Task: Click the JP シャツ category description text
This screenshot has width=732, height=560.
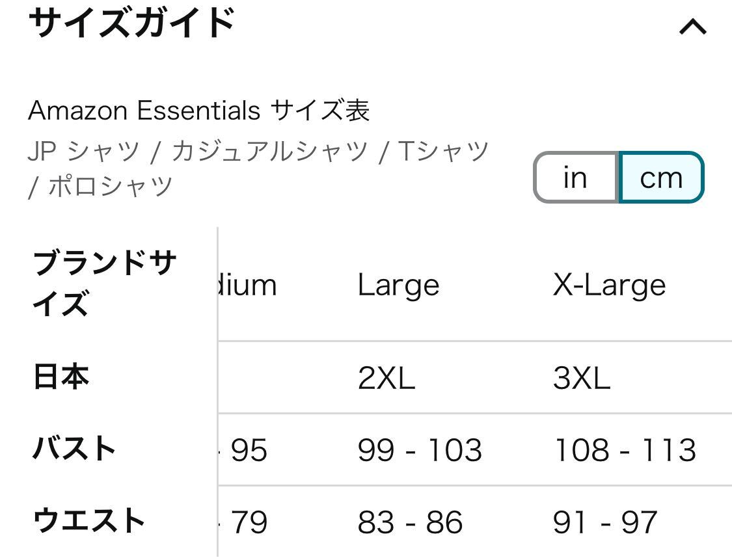Action: tap(258, 168)
